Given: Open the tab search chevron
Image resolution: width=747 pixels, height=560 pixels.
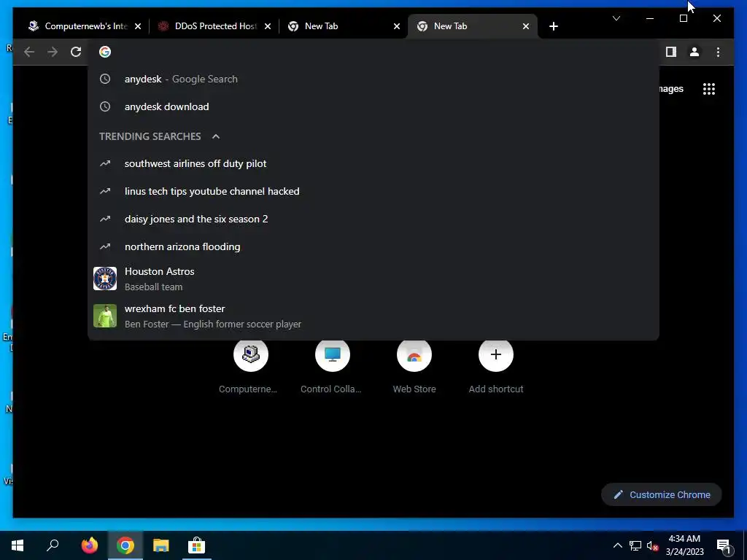Looking at the screenshot, I should pos(616,18).
